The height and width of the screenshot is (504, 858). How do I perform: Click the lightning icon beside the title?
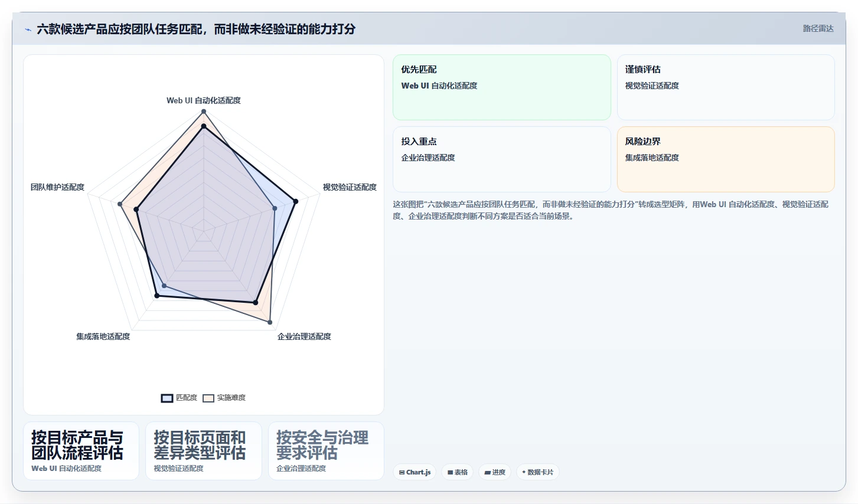tap(28, 30)
